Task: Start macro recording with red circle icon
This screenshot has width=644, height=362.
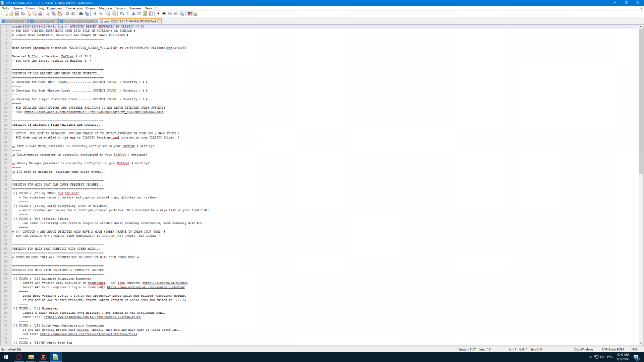Action: (158, 14)
